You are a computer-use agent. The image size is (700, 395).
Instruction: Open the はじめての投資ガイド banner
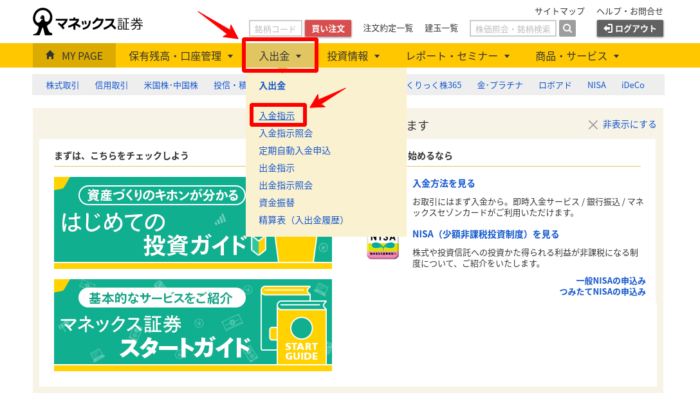[x=193, y=223]
